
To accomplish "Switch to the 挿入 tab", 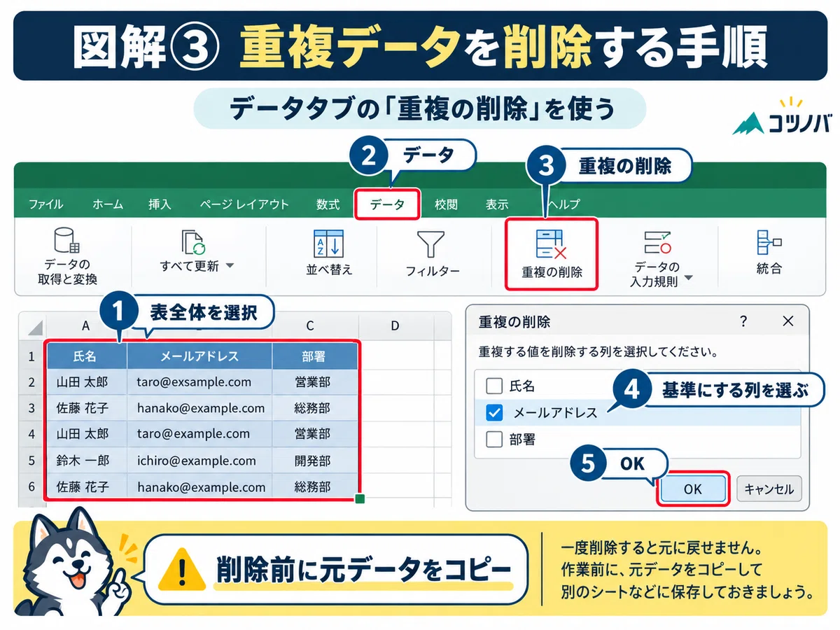I will [160, 204].
